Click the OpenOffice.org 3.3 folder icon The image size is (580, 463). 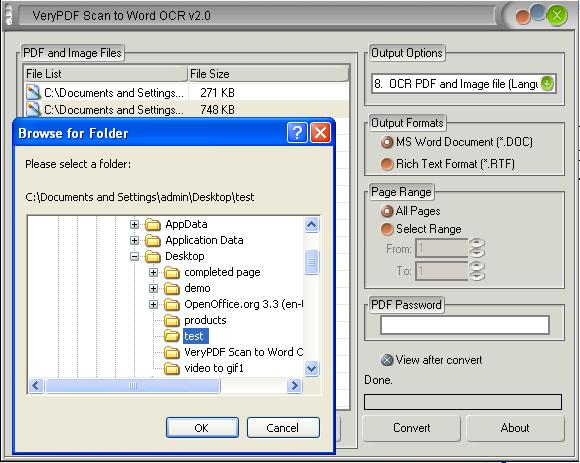[172, 304]
